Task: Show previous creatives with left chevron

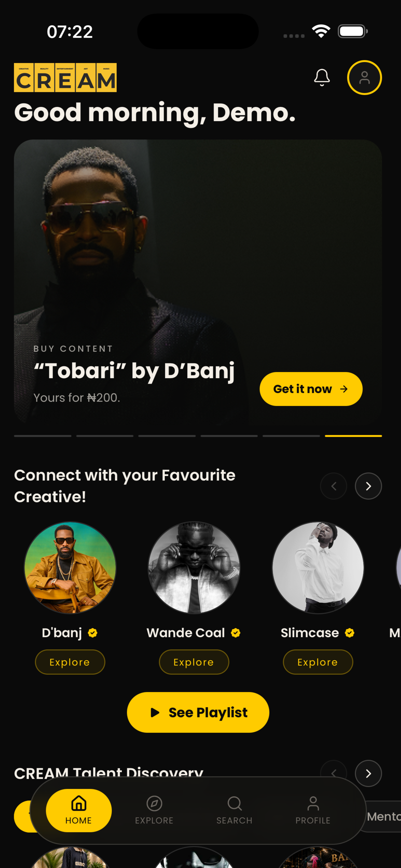Action: coord(334,486)
